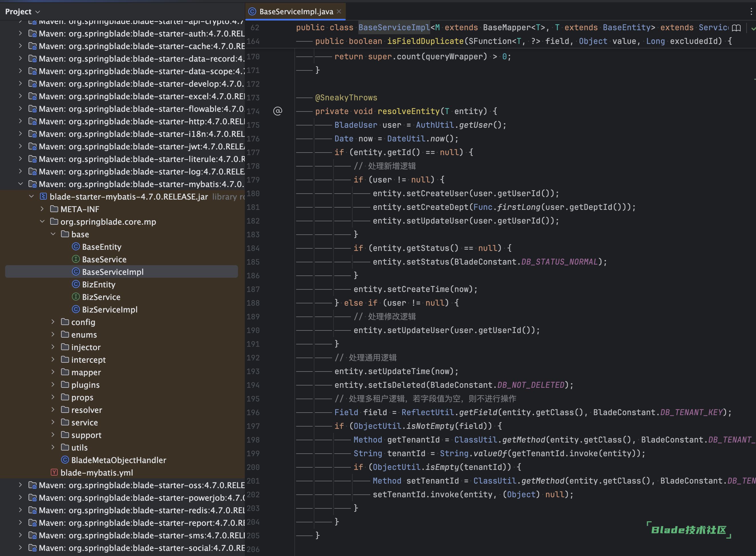Collapse blade-starter-mybatis jar node
Image resolution: width=756 pixels, height=556 pixels.
pos(31,196)
